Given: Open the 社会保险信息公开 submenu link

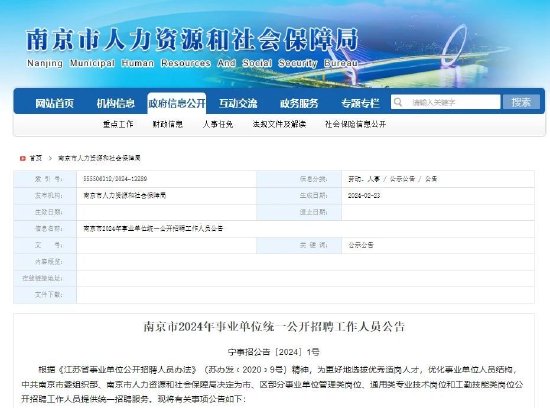Looking at the screenshot, I should (355, 124).
